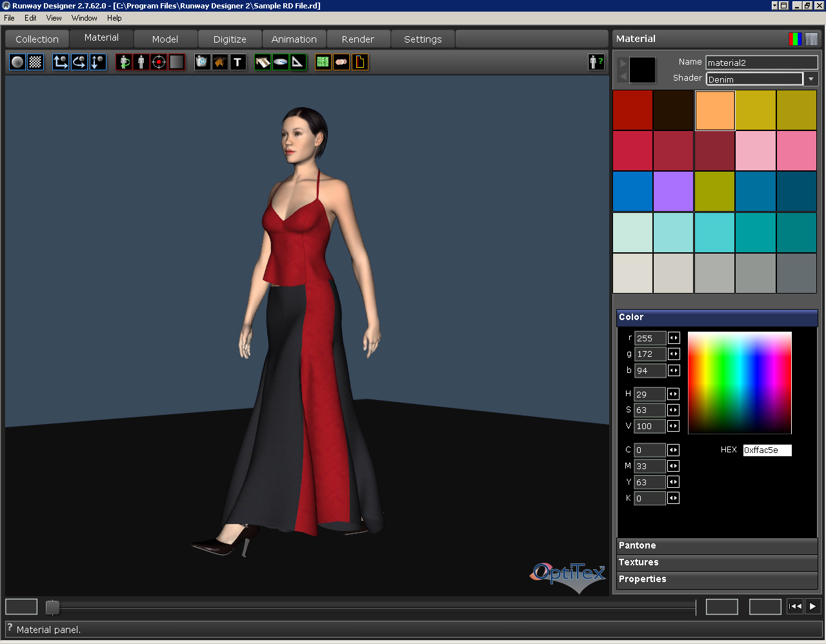Open the Shader dropdown arrow
Viewport: 826px width, 644px height.
point(811,79)
